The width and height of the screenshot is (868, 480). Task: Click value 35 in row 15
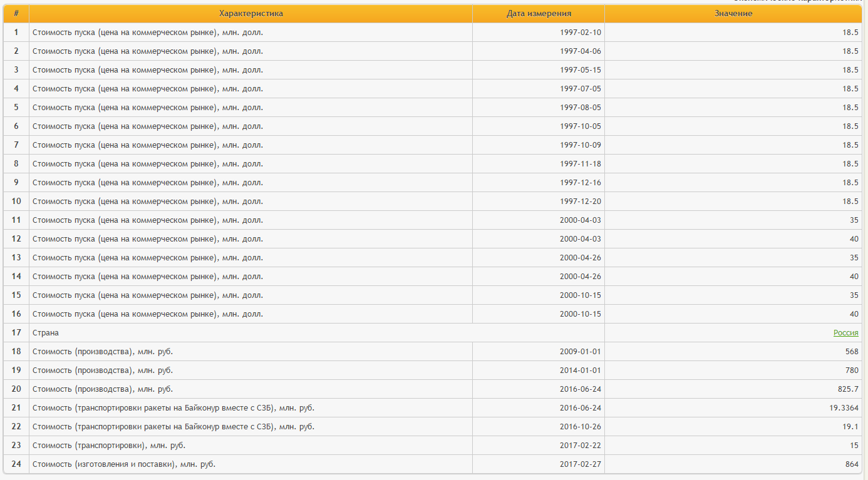(x=854, y=295)
